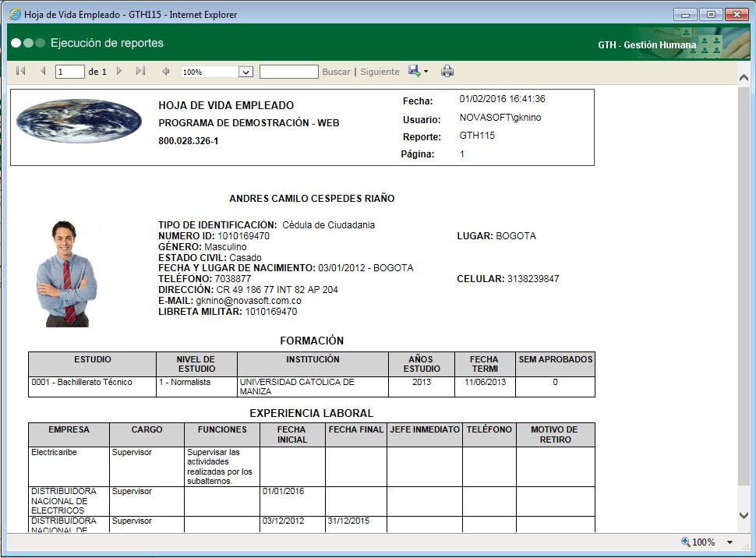Click the FUNCIONES column header
The height and width of the screenshot is (558, 756).
(222, 435)
